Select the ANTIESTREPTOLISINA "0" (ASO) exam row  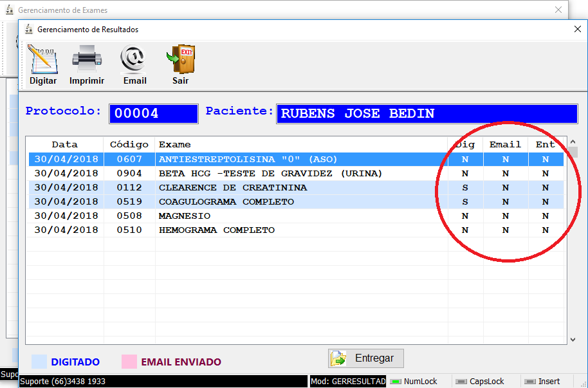(296, 159)
